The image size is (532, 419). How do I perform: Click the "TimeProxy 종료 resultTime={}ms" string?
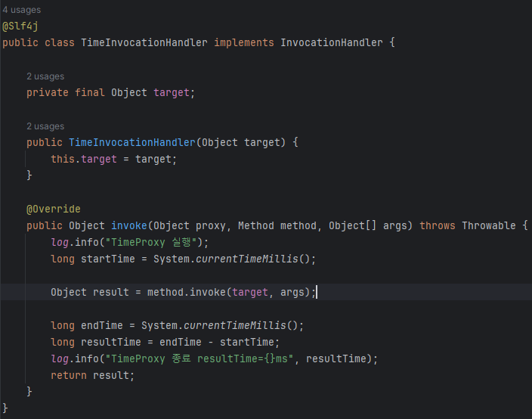pos(199,359)
